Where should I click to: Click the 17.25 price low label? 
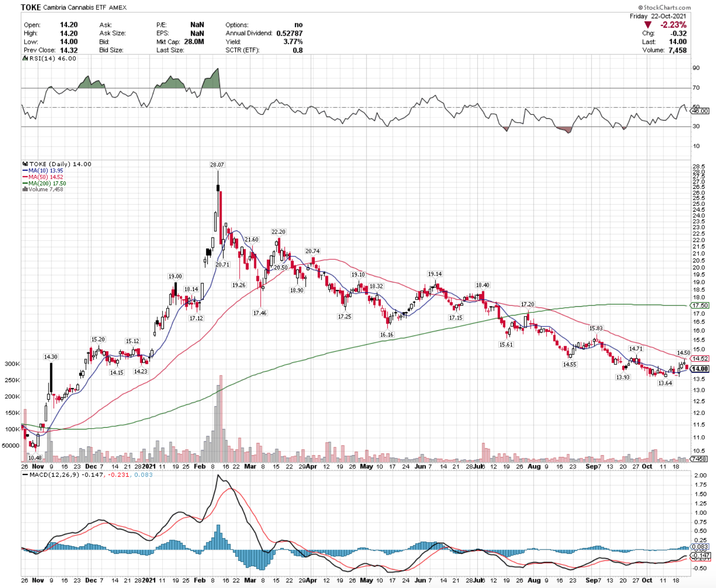click(x=344, y=316)
